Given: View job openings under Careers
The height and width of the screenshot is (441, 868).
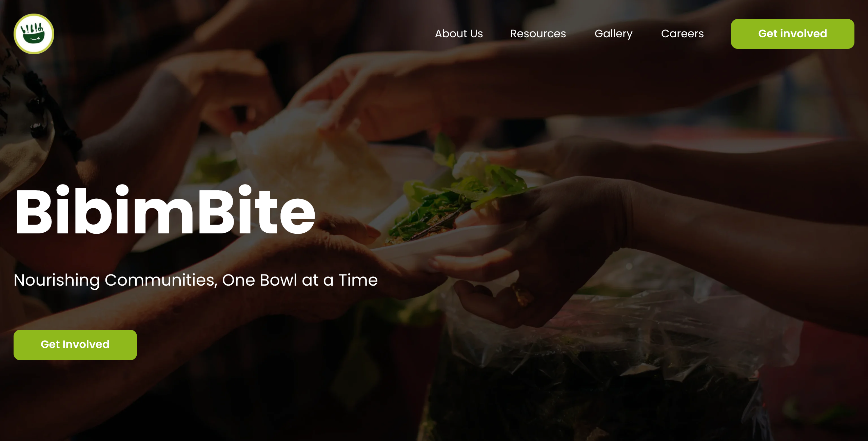Looking at the screenshot, I should pos(682,34).
